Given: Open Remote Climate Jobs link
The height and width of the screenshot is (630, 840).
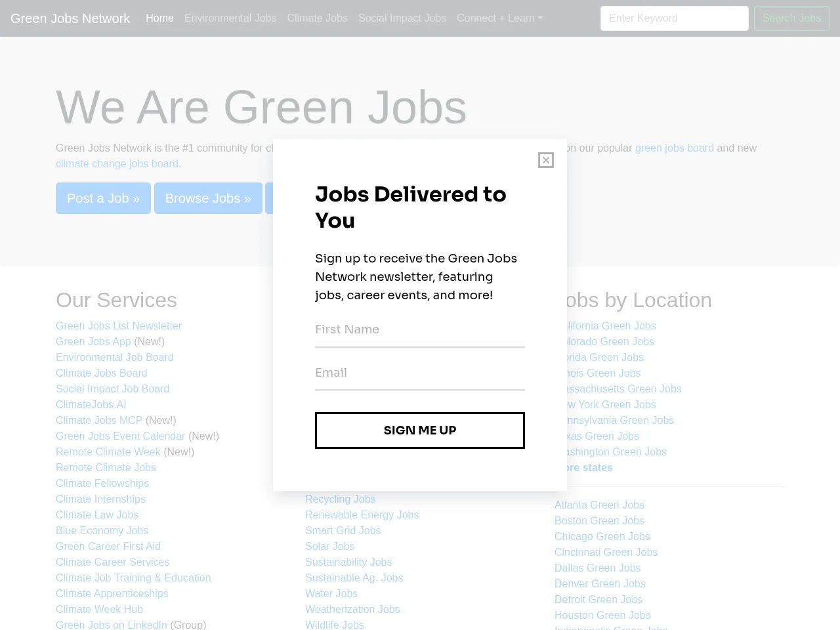Looking at the screenshot, I should [x=106, y=467].
